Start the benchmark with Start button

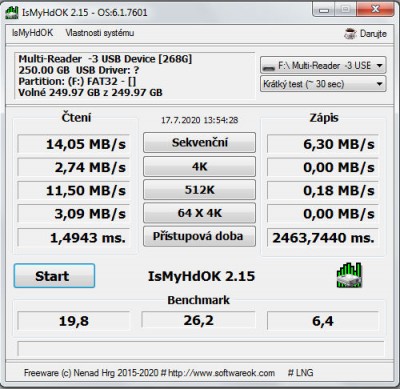[54, 276]
